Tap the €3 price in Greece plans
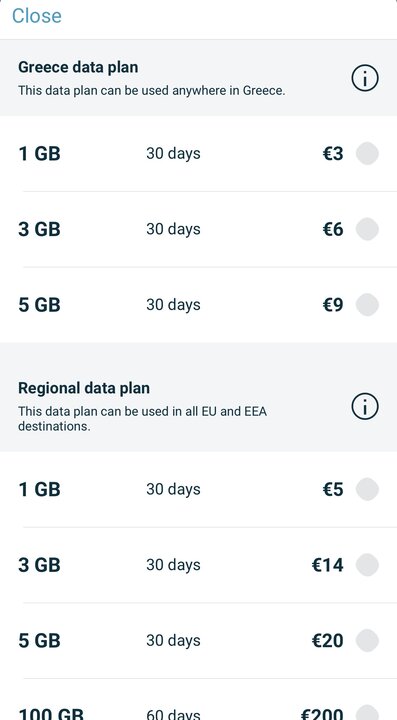397x720 pixels. (x=333, y=153)
